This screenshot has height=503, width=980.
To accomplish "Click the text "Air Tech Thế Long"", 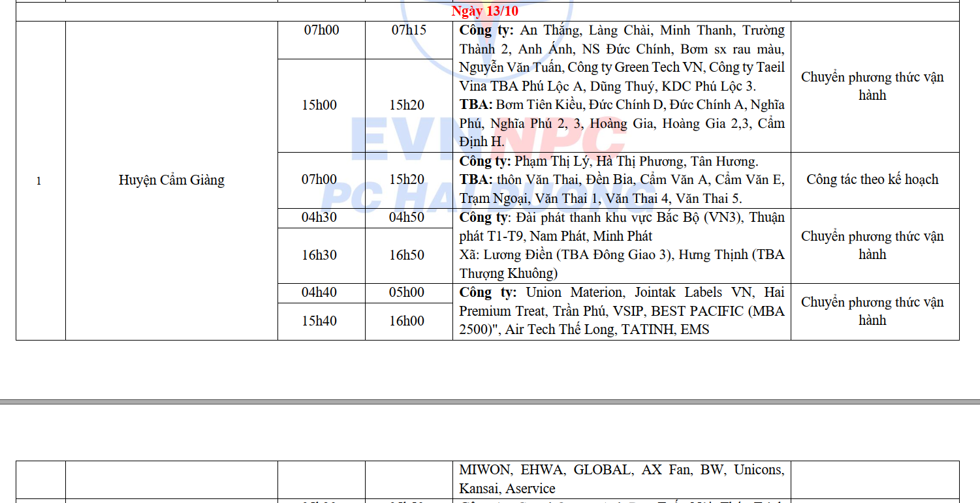I will [560, 329].
